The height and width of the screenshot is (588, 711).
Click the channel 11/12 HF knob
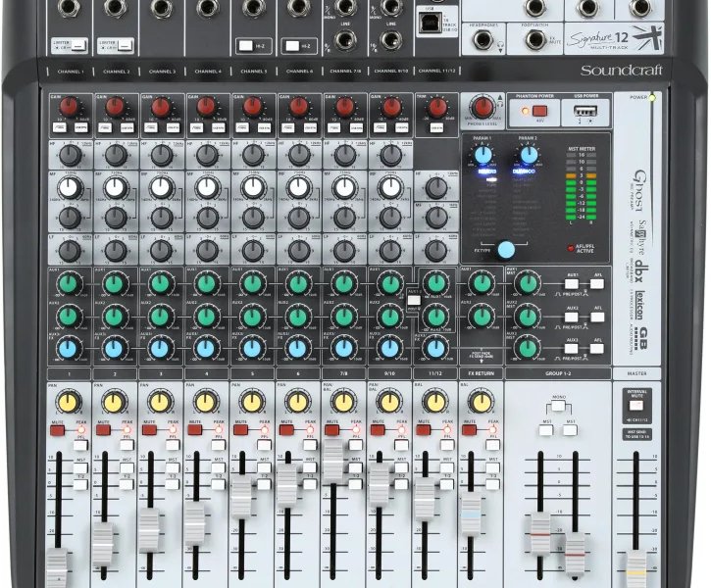pyautogui.click(x=436, y=188)
